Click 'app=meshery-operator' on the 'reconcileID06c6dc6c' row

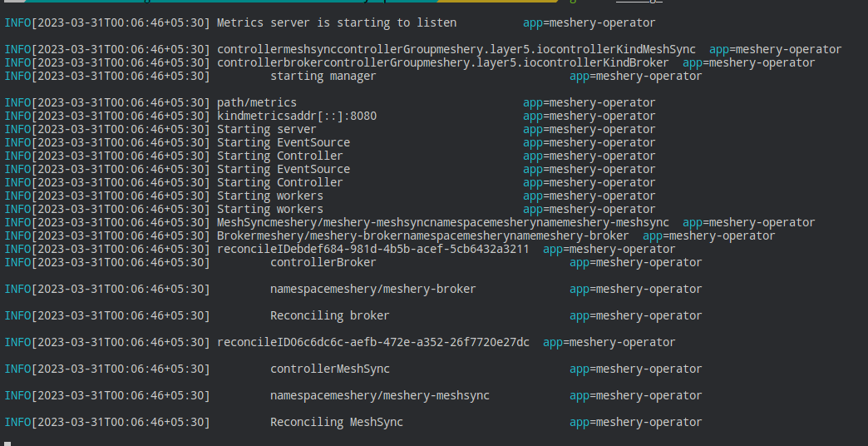(609, 342)
